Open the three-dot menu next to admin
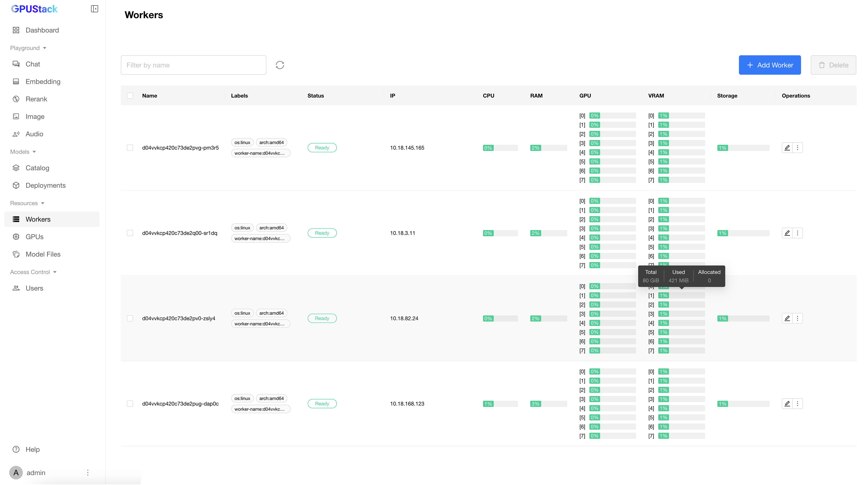This screenshot has width=868, height=485. pos(88,473)
